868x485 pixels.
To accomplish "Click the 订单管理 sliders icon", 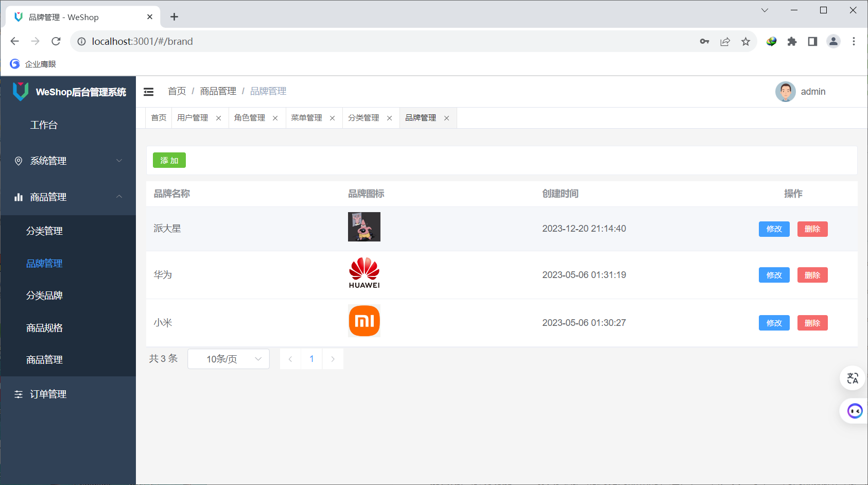I will (19, 394).
